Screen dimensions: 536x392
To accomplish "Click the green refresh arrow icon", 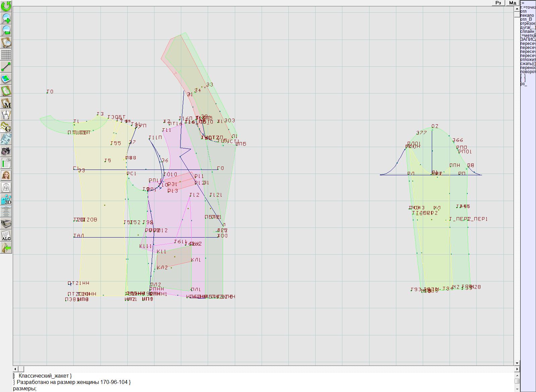I will [x=6, y=6].
